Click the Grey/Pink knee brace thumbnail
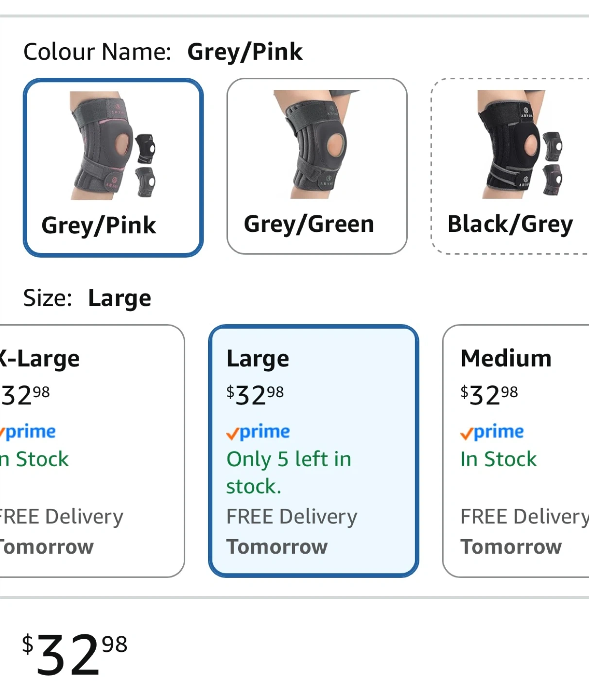This screenshot has width=589, height=700. point(114,145)
